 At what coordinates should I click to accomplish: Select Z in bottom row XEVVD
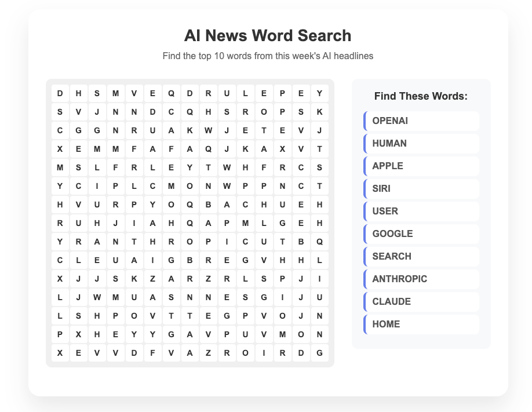pyautogui.click(x=208, y=353)
